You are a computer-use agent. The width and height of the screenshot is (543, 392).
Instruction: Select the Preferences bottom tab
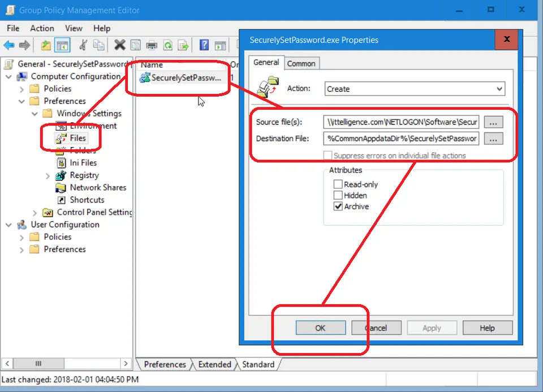click(165, 364)
